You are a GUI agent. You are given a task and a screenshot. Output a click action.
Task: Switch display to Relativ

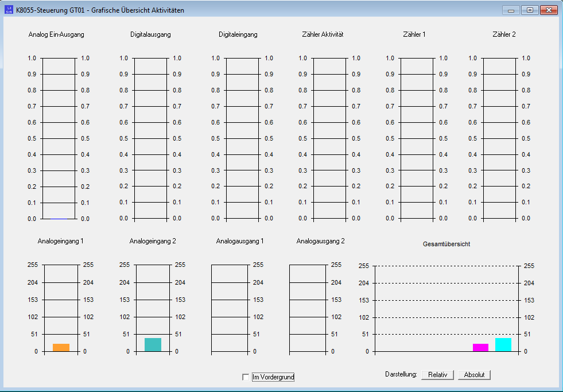click(x=438, y=375)
